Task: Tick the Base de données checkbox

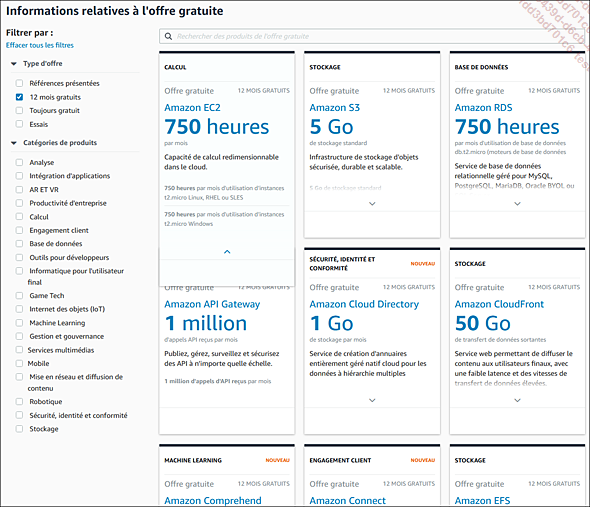Action: pyautogui.click(x=19, y=244)
